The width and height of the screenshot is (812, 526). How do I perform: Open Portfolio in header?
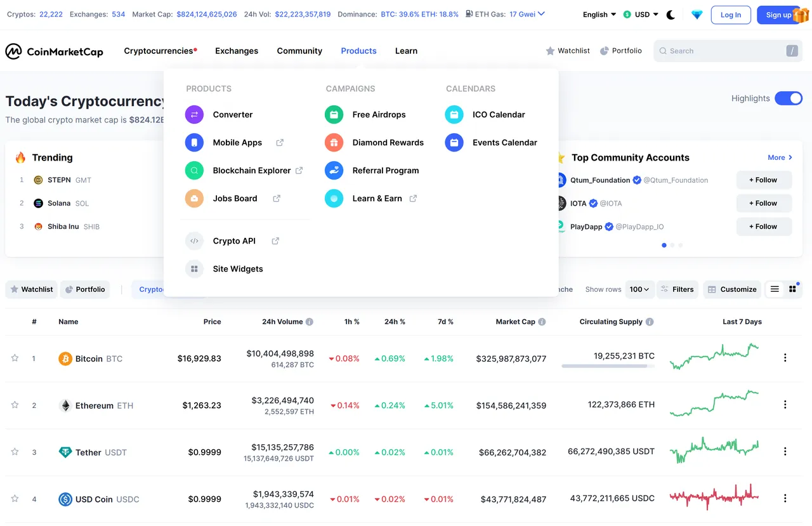click(x=621, y=51)
